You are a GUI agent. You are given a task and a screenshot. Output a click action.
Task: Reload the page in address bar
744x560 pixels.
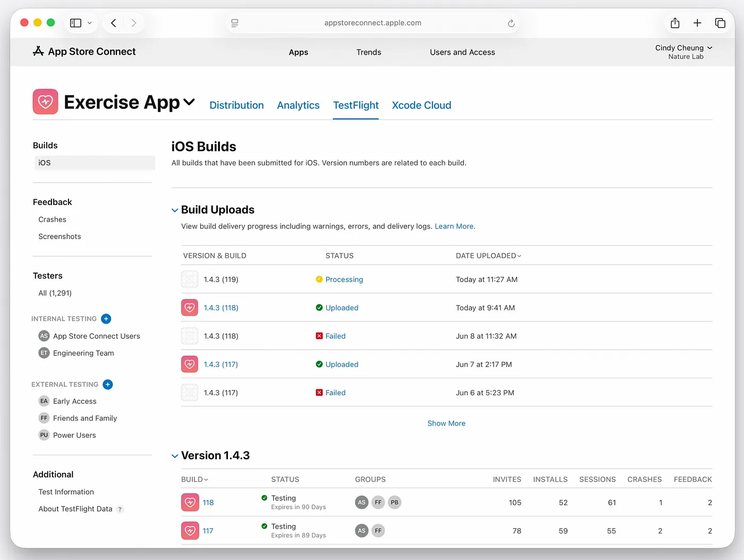pos(511,23)
